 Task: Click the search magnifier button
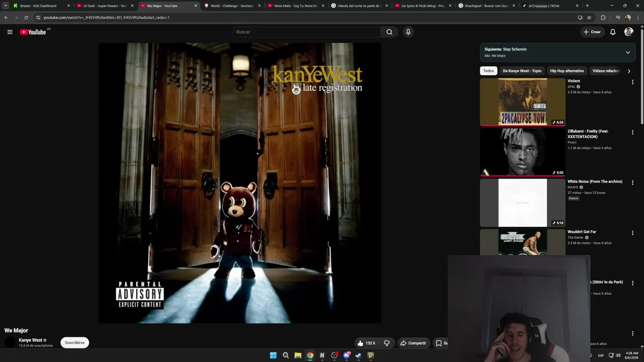(x=389, y=32)
